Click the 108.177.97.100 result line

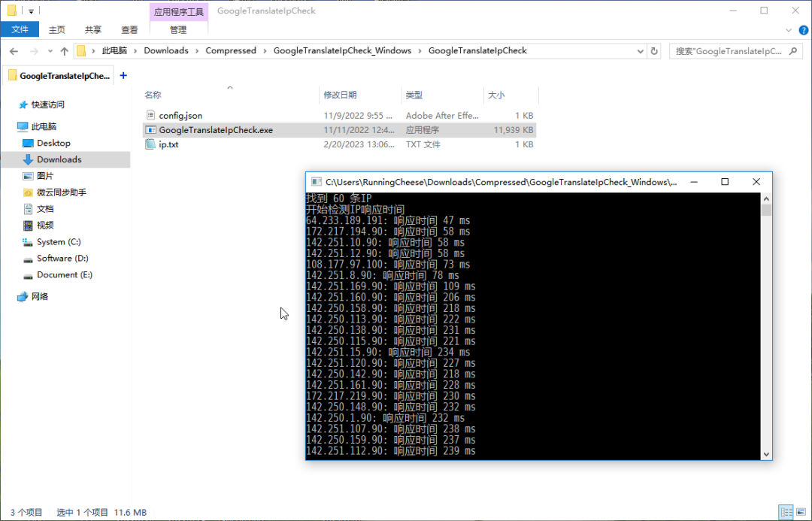pos(388,265)
